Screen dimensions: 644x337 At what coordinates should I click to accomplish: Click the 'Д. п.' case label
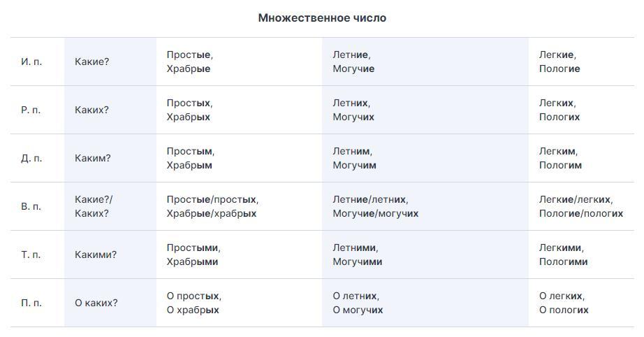[31, 158]
